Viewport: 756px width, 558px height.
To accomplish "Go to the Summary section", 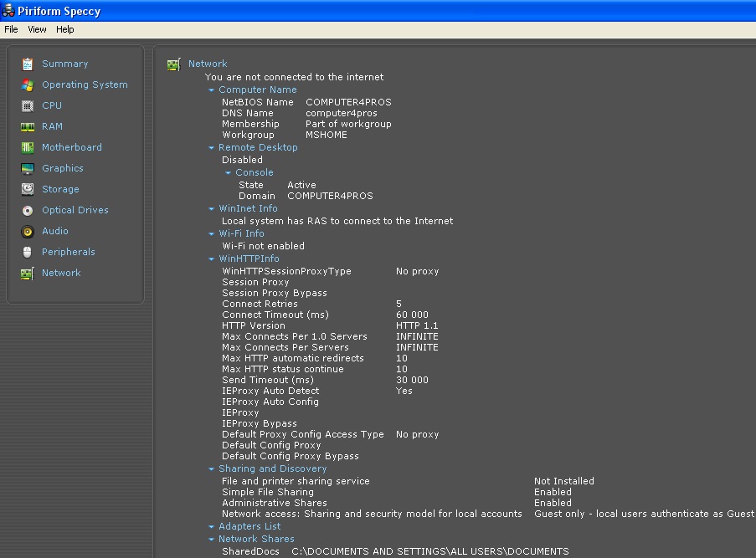I will tap(65, 64).
